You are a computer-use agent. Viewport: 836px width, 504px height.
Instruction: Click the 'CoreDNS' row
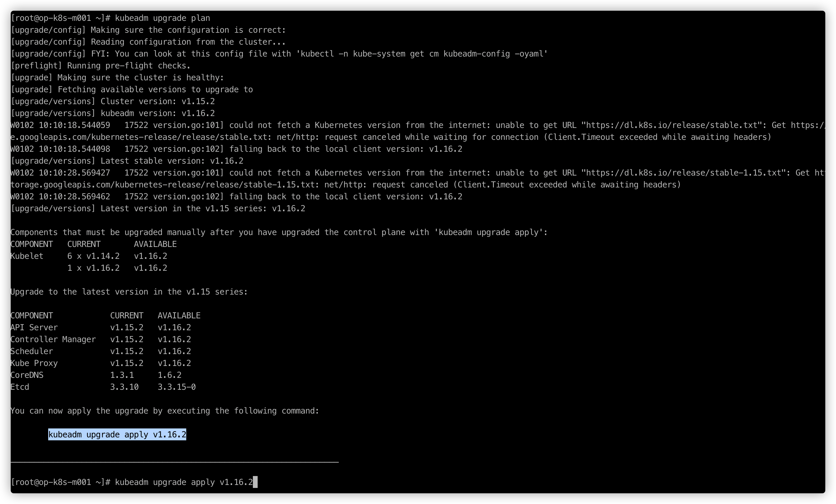click(96, 375)
